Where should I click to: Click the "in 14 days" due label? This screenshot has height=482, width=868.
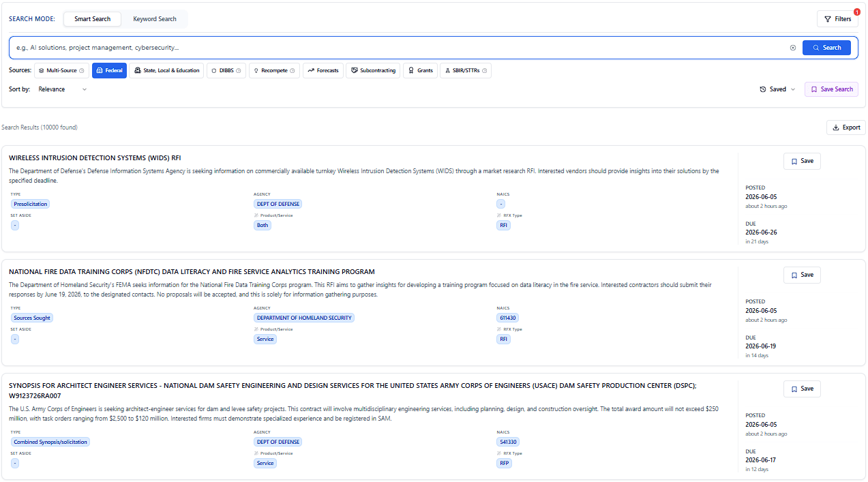[757, 355]
